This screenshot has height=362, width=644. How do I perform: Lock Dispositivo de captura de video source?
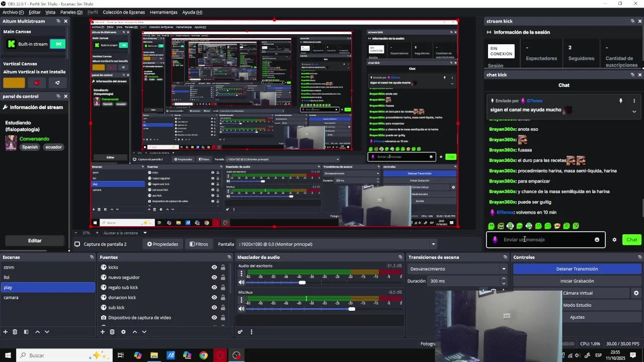tap(223, 318)
